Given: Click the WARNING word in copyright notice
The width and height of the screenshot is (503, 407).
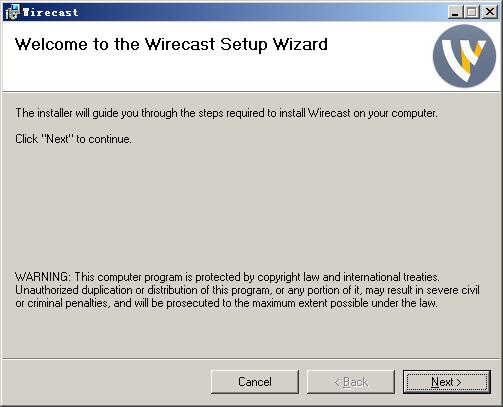Looking at the screenshot, I should click(x=43, y=277).
